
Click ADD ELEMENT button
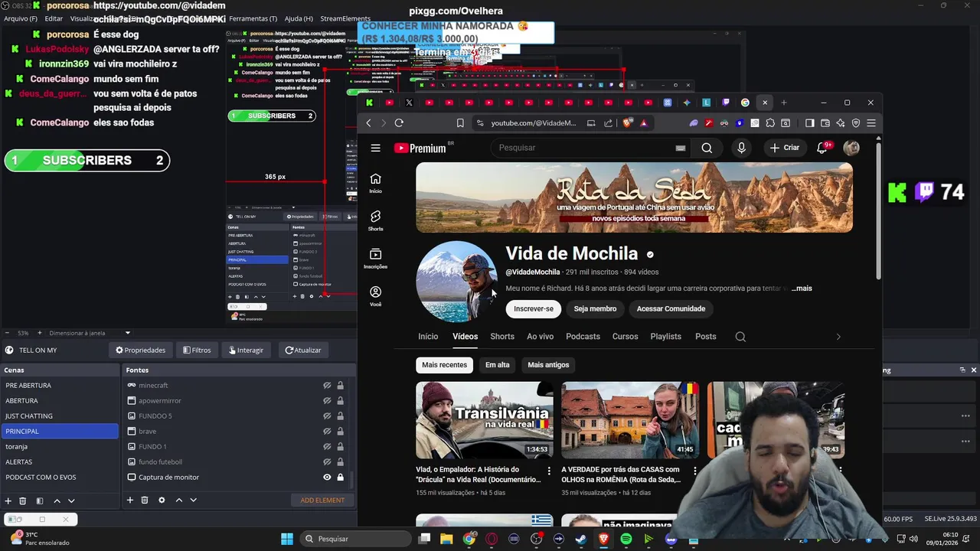(x=322, y=500)
